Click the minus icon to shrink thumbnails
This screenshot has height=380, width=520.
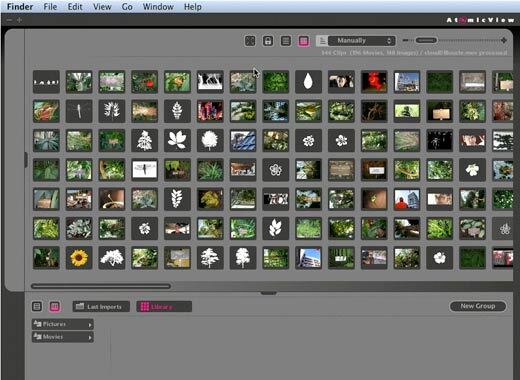(x=405, y=40)
